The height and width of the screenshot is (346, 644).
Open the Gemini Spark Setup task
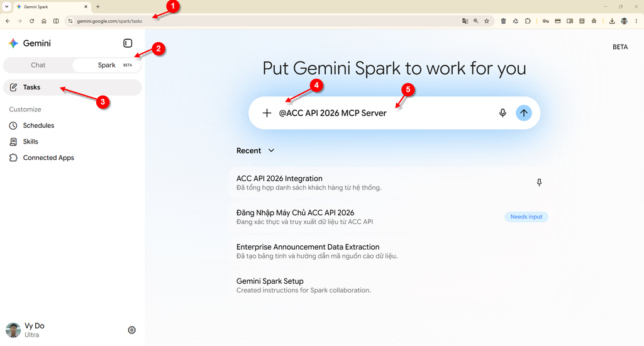click(x=389, y=285)
